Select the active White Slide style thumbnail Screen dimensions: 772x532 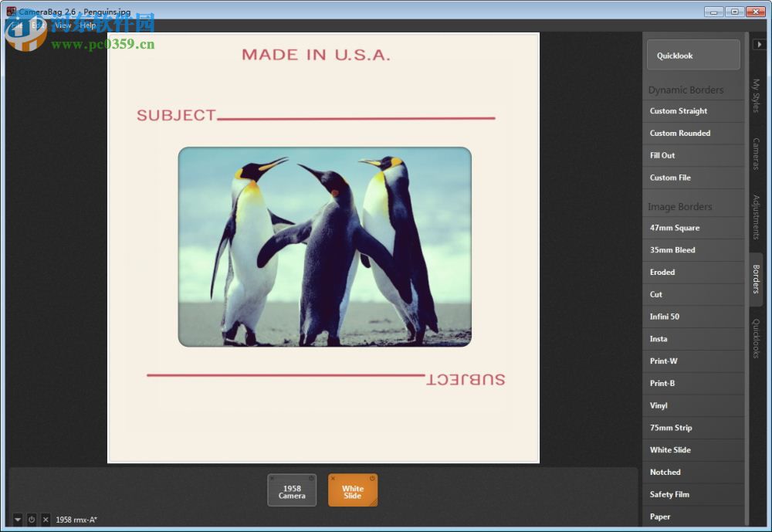pyautogui.click(x=353, y=490)
